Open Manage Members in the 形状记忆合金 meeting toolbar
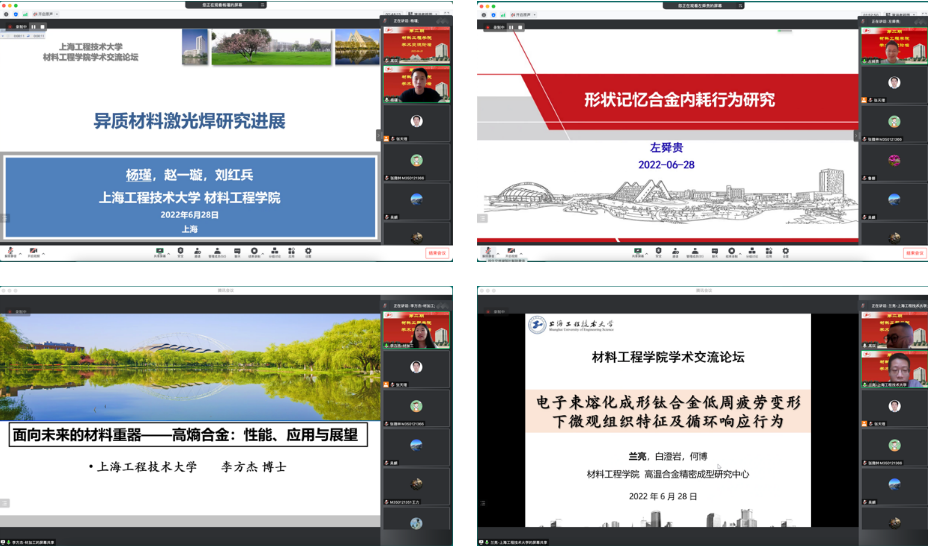The height and width of the screenshot is (546, 928). tap(695, 252)
